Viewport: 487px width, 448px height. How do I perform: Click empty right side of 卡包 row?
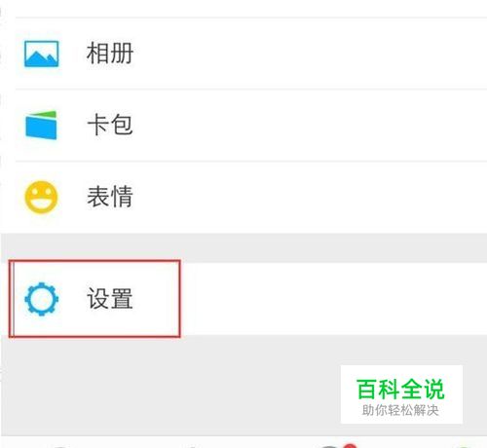pos(309,125)
